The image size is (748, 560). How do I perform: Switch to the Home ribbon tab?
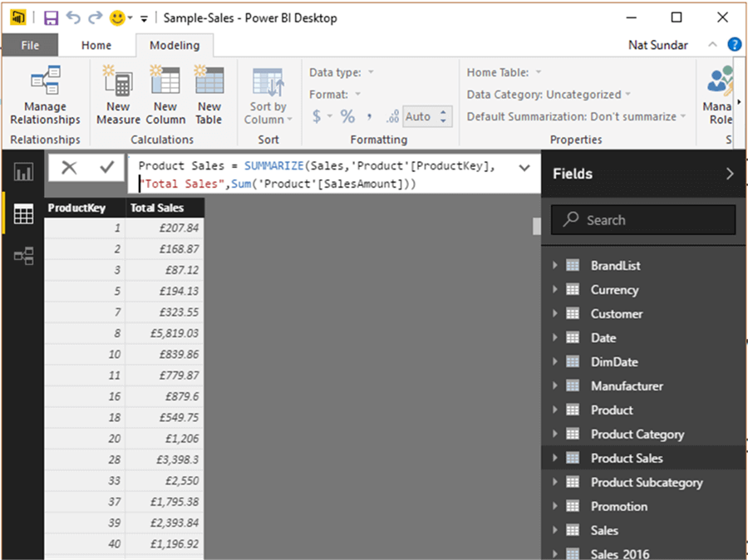[96, 46]
